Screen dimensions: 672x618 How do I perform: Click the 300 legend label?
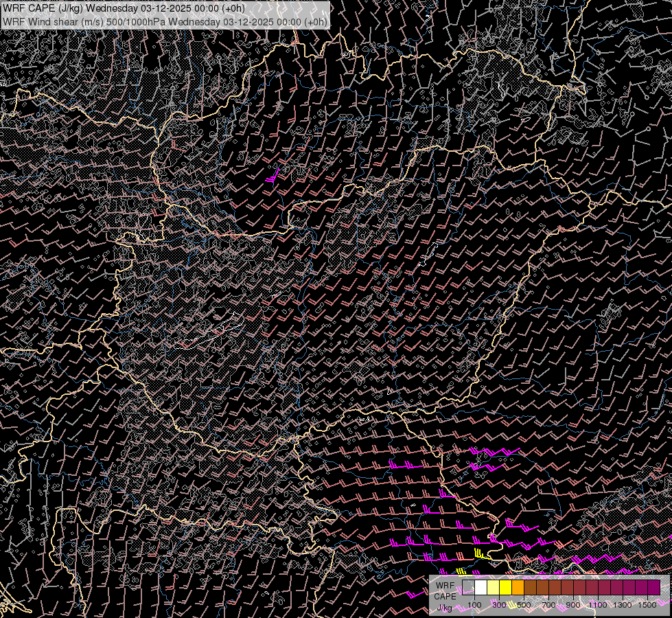pos(499,605)
